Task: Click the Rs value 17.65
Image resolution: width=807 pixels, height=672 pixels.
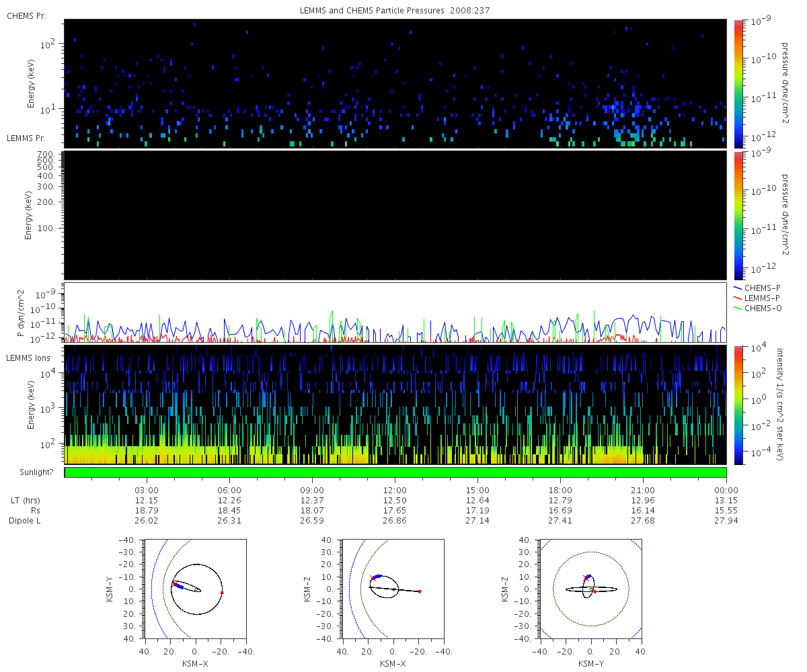Action: [x=395, y=510]
